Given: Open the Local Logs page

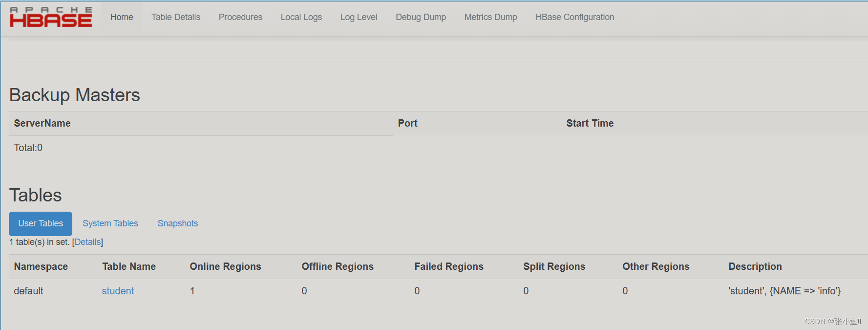Looking at the screenshot, I should 301,17.
